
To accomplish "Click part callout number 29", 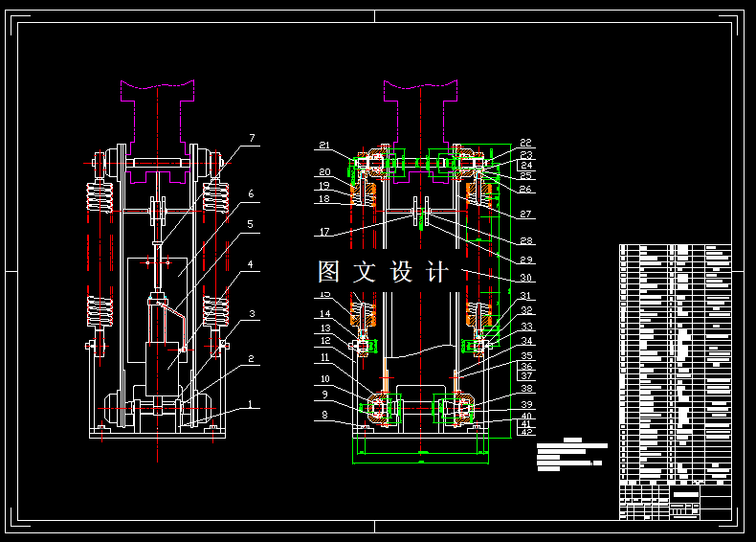I will 526,260.
